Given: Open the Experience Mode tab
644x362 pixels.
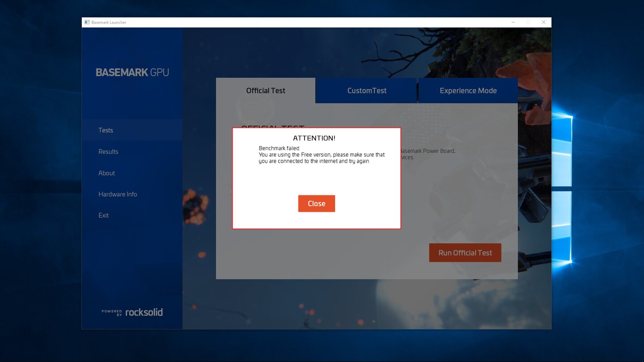Looking at the screenshot, I should click(468, 91).
